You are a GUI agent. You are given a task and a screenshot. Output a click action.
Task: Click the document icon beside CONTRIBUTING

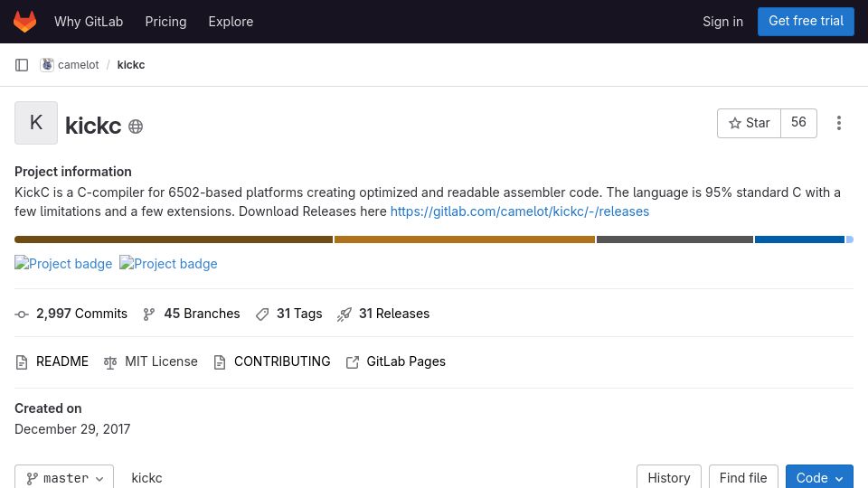click(x=220, y=362)
